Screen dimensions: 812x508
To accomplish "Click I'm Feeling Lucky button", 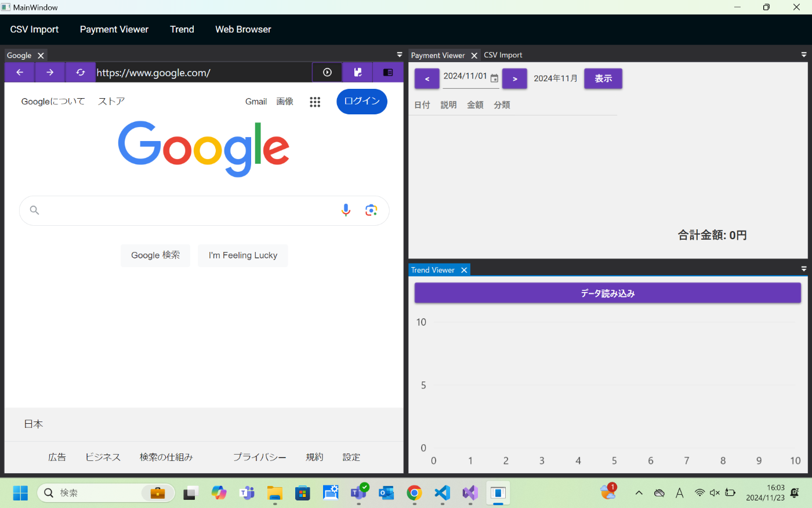I will click(x=243, y=255).
